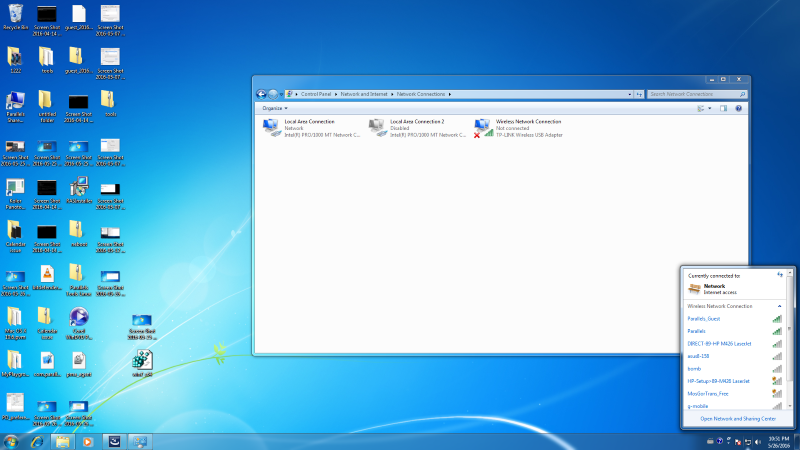This screenshot has width=800, height=450.
Task: Open Internet Explorer from the taskbar
Action: pos(37,441)
